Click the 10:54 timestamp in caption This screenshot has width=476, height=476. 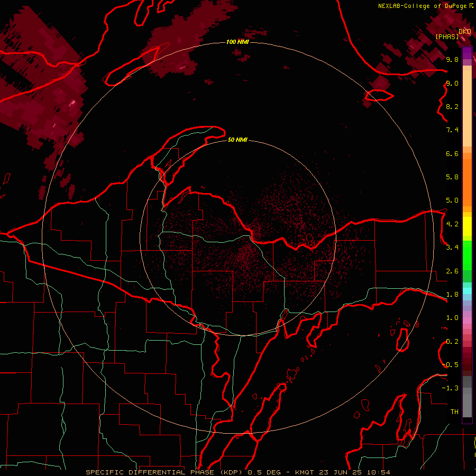378,472
